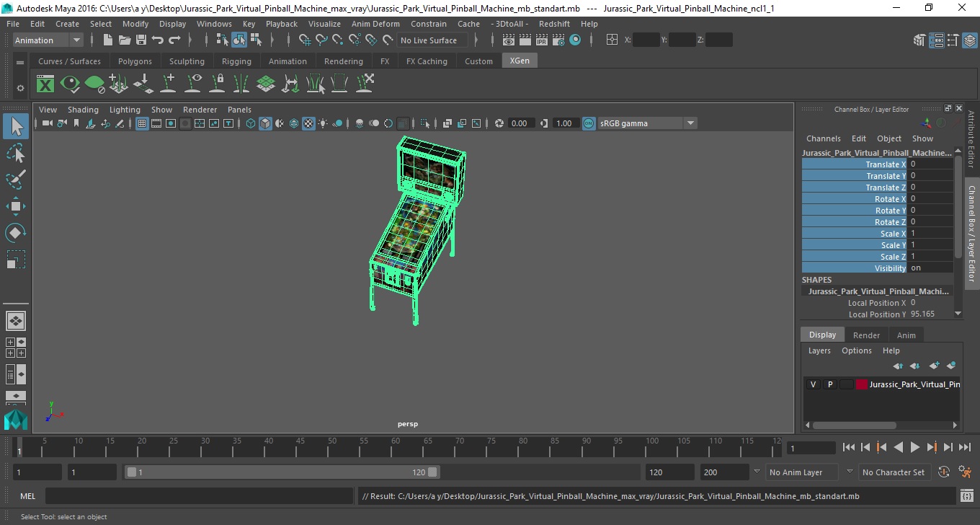This screenshot has height=525, width=980.
Task: Click the Channels menu in Channel Box
Action: 823,138
